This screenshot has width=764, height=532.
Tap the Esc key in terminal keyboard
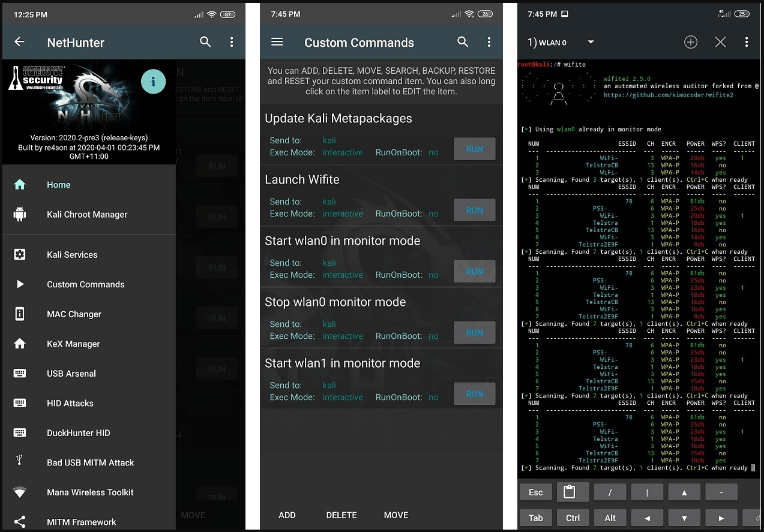pos(536,492)
